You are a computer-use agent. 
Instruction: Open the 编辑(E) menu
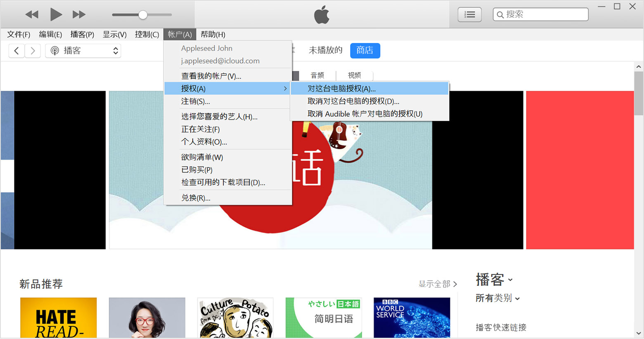coord(50,34)
